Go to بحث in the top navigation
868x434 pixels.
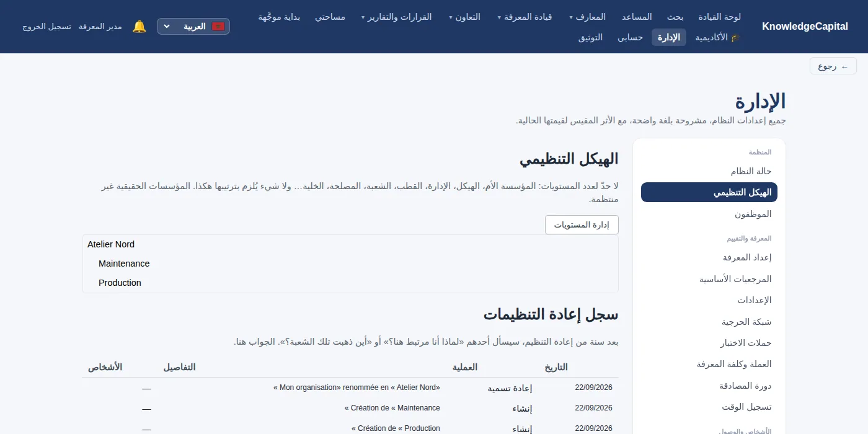[x=675, y=17]
